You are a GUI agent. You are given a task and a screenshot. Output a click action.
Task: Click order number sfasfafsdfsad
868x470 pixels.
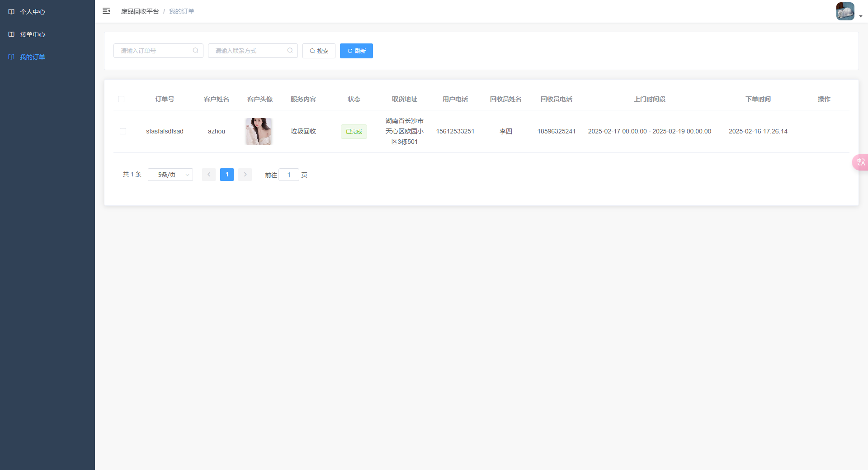[165, 131]
